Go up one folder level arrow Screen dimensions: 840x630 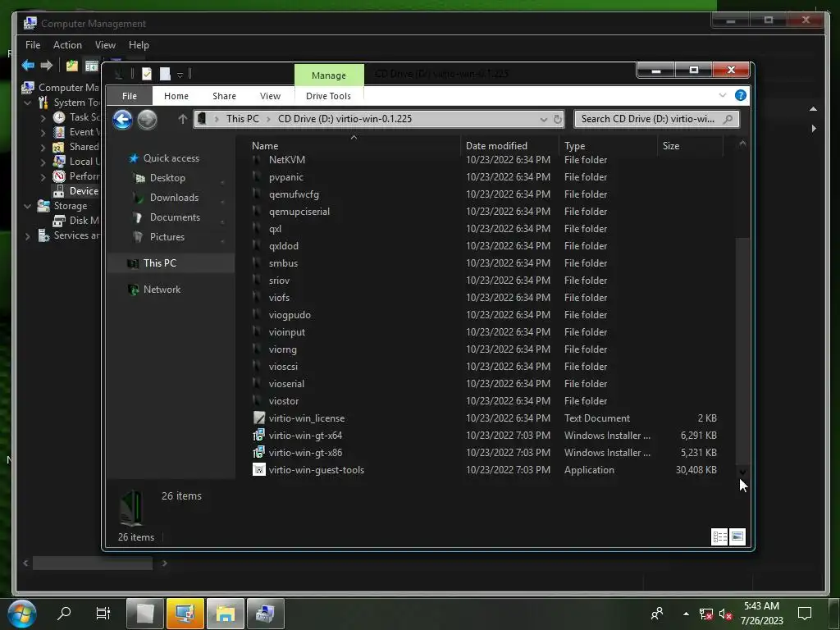(182, 119)
